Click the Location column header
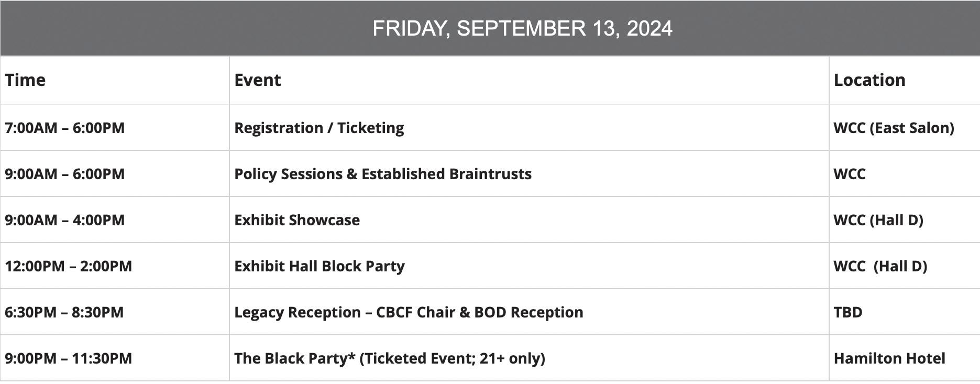The image size is (980, 384). coord(869,80)
